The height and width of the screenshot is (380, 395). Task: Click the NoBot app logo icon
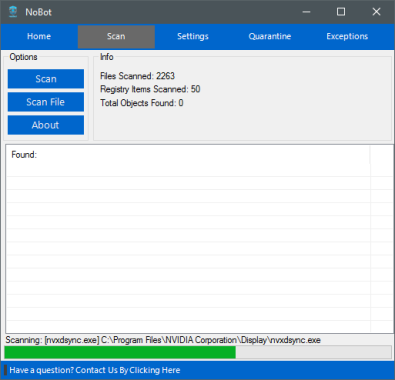pyautogui.click(x=13, y=12)
